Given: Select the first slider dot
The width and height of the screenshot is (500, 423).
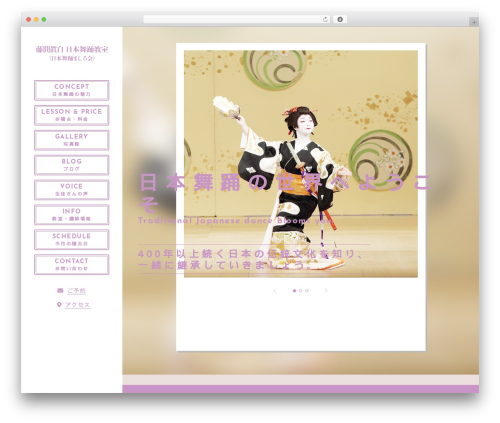Looking at the screenshot, I should 294,291.
